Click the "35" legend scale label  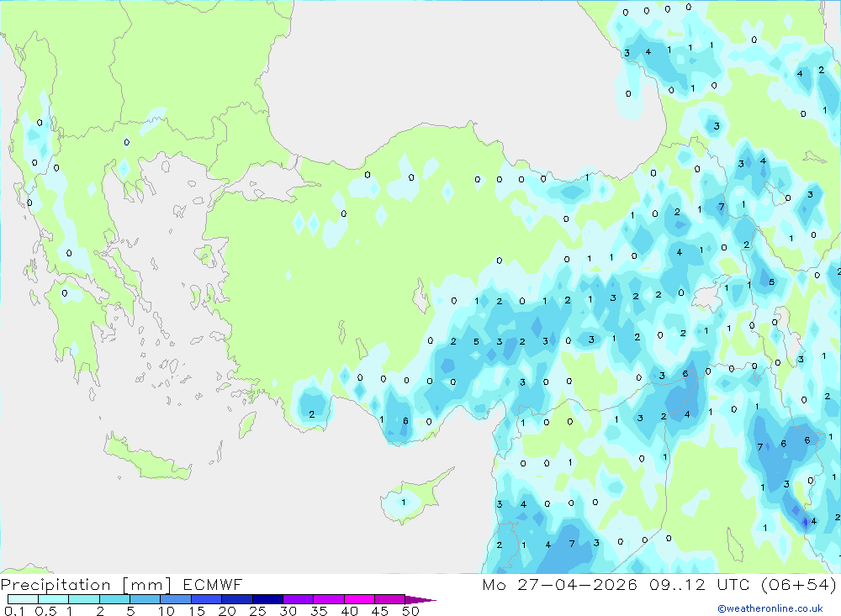click(319, 611)
